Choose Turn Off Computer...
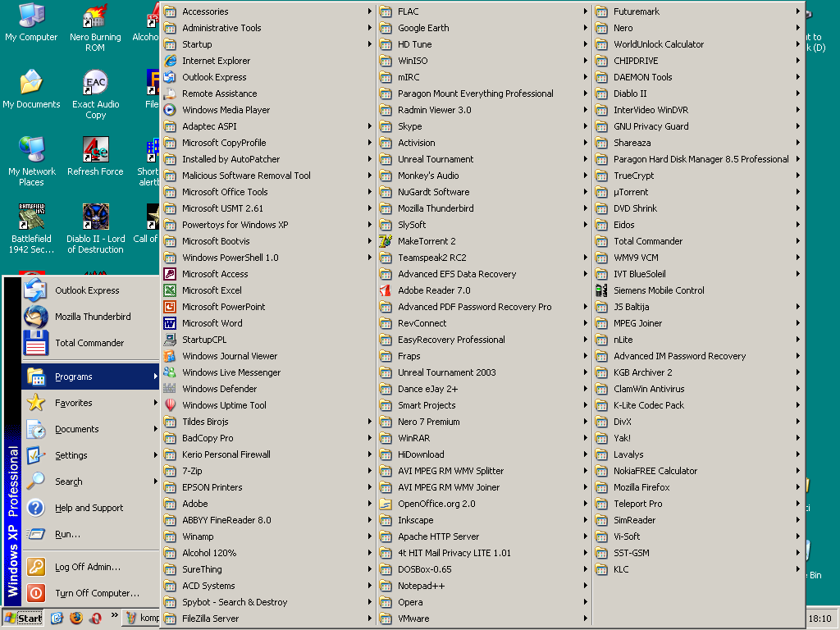 tap(91, 593)
